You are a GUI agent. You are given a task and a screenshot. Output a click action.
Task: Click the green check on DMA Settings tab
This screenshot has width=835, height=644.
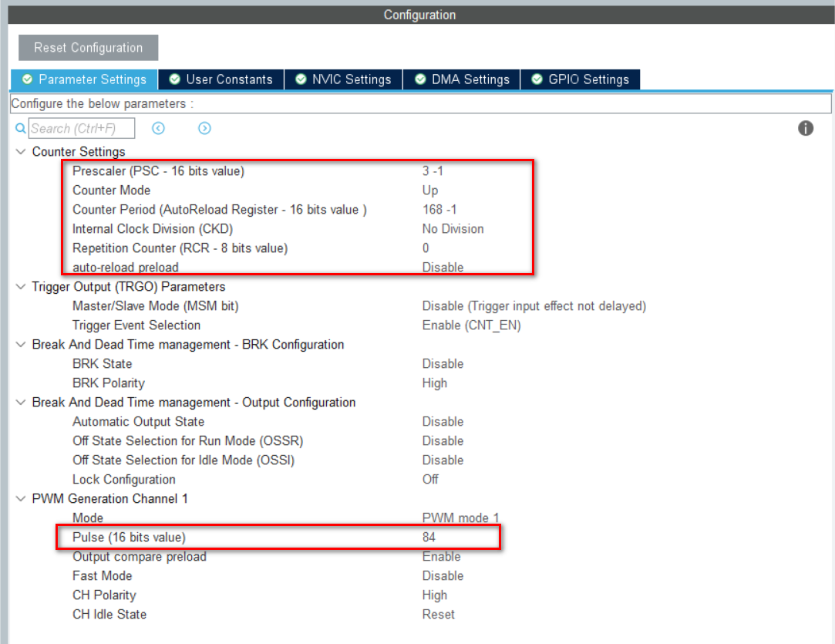click(420, 79)
